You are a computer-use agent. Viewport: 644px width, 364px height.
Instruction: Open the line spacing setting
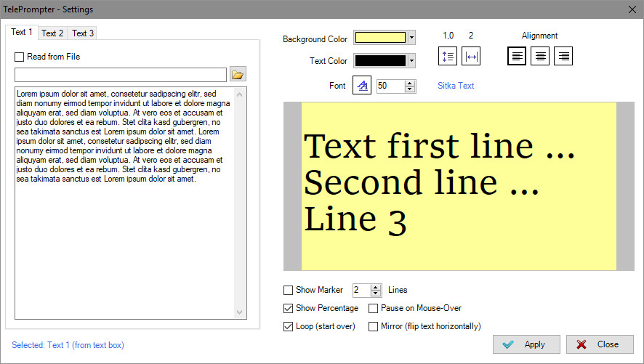(x=448, y=56)
